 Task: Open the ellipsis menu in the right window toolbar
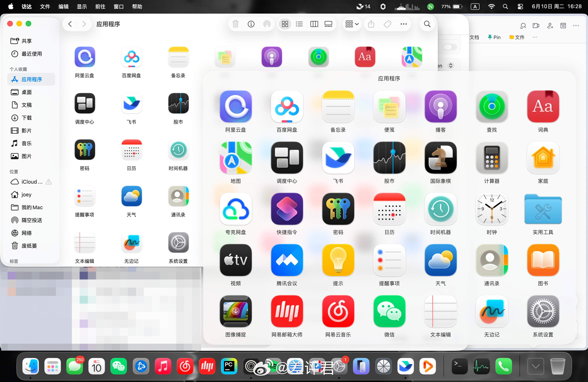tap(576, 25)
